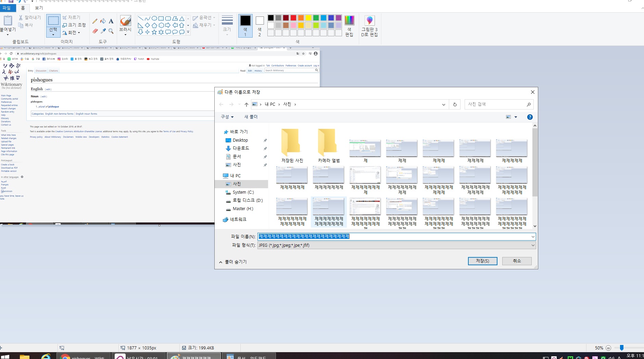Select the Eraser tool

95,31
